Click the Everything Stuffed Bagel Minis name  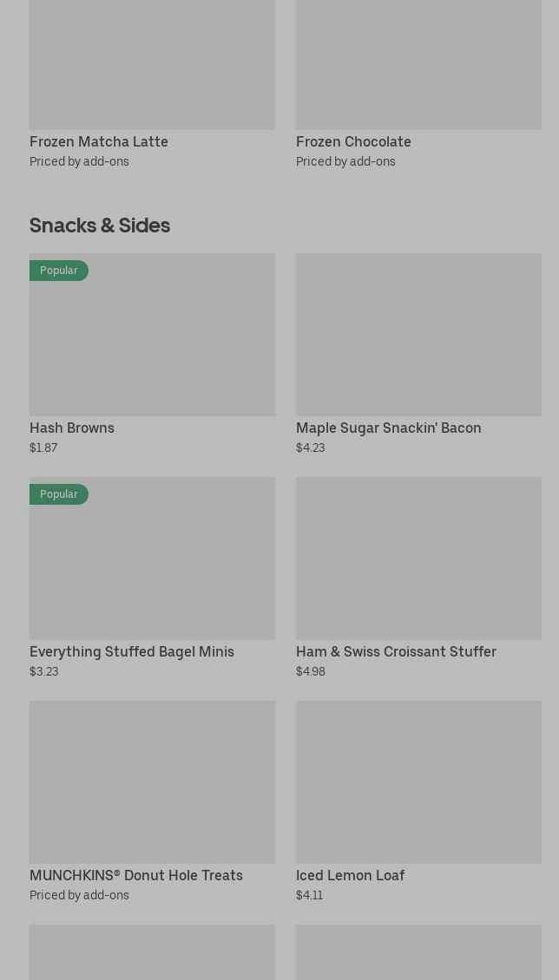tap(132, 651)
